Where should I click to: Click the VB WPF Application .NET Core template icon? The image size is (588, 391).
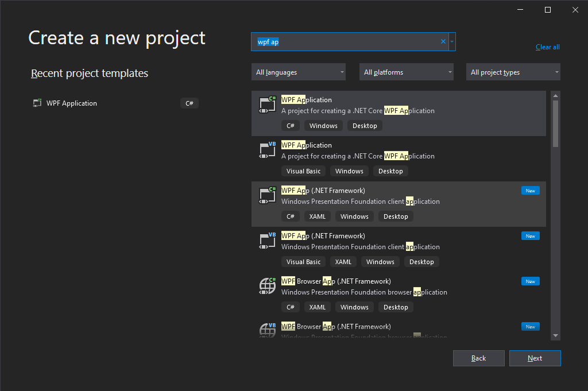[x=268, y=150]
